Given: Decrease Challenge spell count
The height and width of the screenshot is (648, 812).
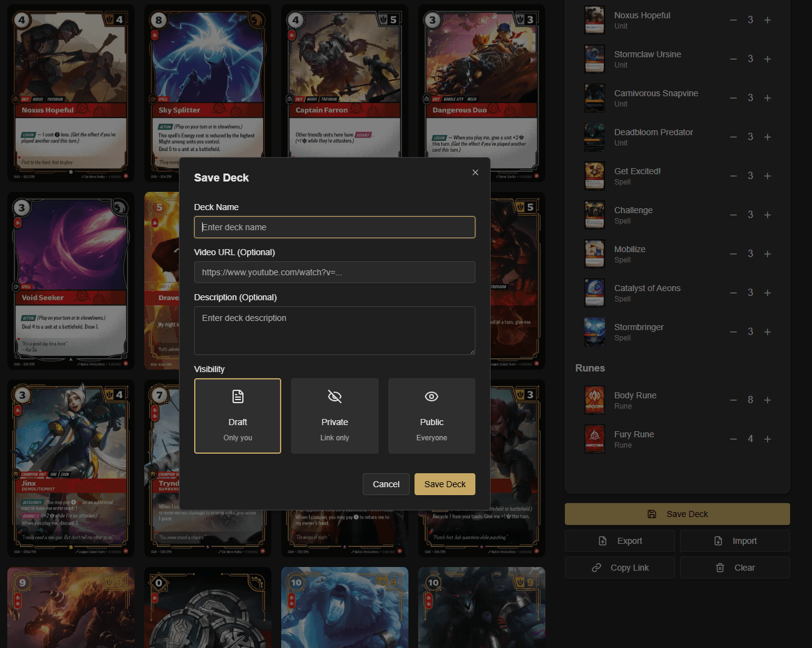Looking at the screenshot, I should (x=733, y=215).
